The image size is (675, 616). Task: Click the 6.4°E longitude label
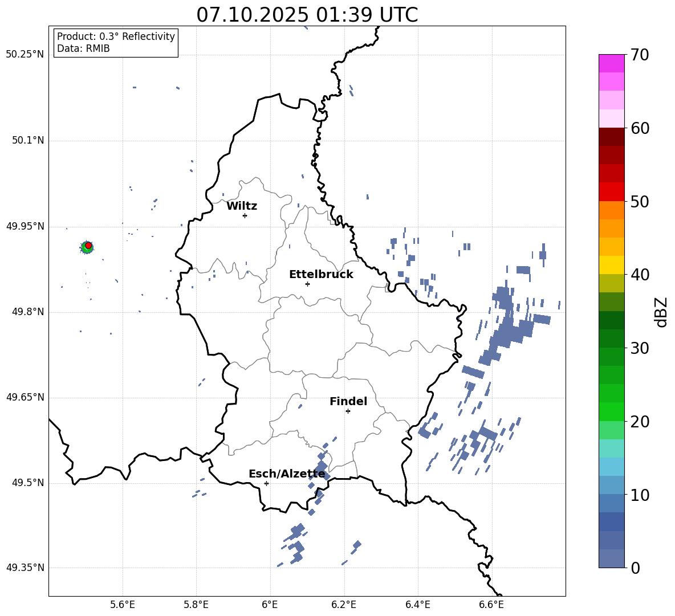(x=417, y=605)
